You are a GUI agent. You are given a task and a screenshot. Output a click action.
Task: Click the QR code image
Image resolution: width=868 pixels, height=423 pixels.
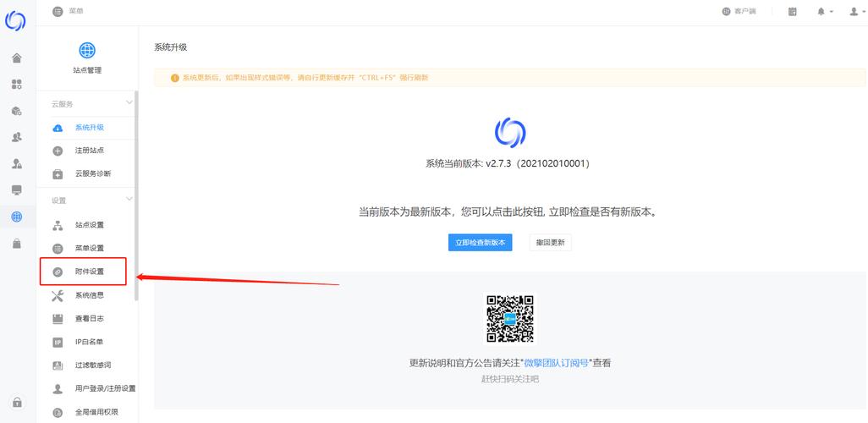pyautogui.click(x=510, y=318)
